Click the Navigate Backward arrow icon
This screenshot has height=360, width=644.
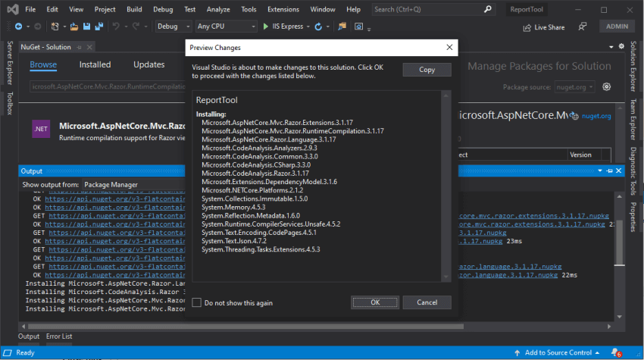pyautogui.click(x=18, y=27)
